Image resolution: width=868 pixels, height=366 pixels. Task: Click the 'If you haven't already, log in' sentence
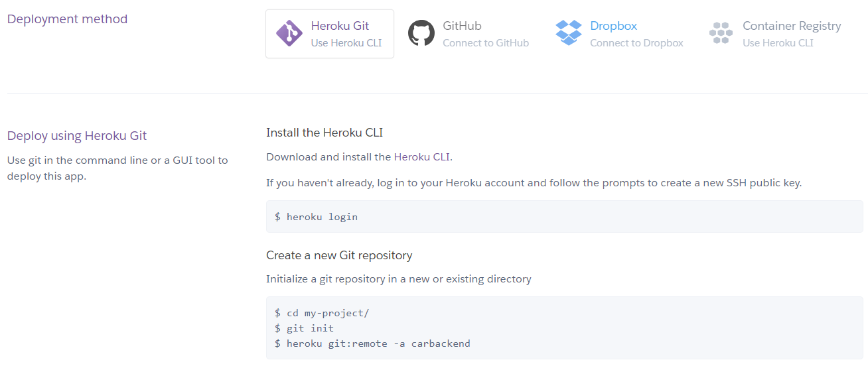pyautogui.click(x=534, y=183)
